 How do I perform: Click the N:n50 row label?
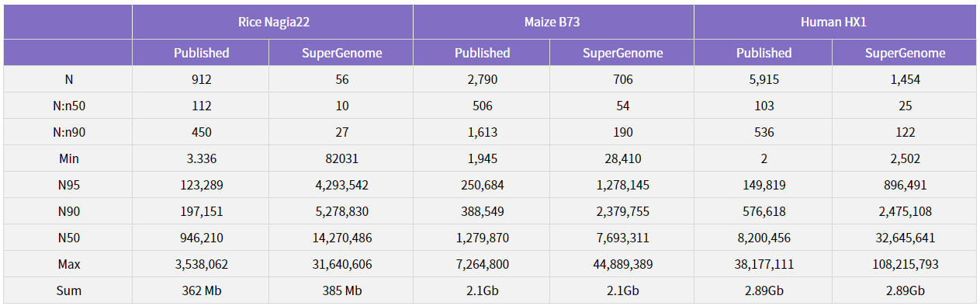pos(68,106)
